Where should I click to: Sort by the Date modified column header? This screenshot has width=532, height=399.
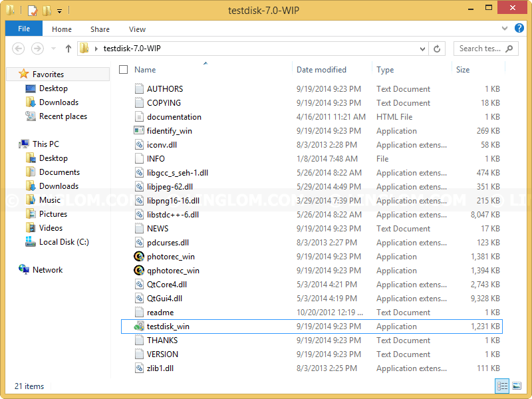coord(321,70)
